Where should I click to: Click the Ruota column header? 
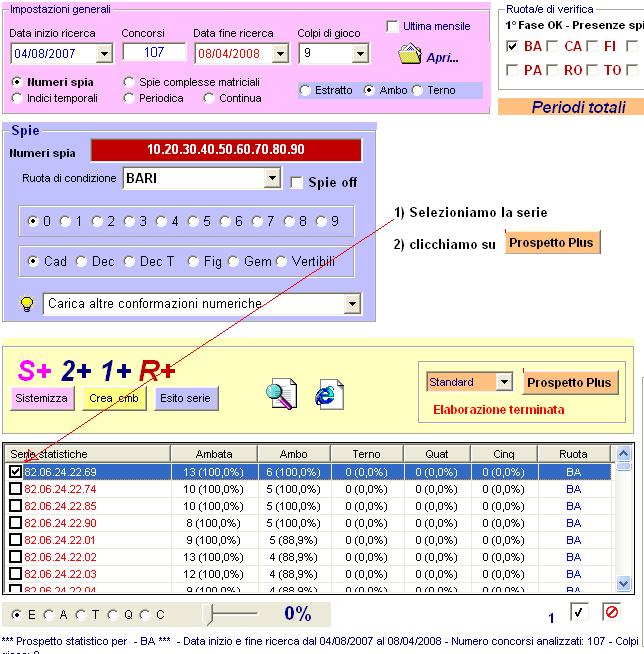[x=573, y=454]
